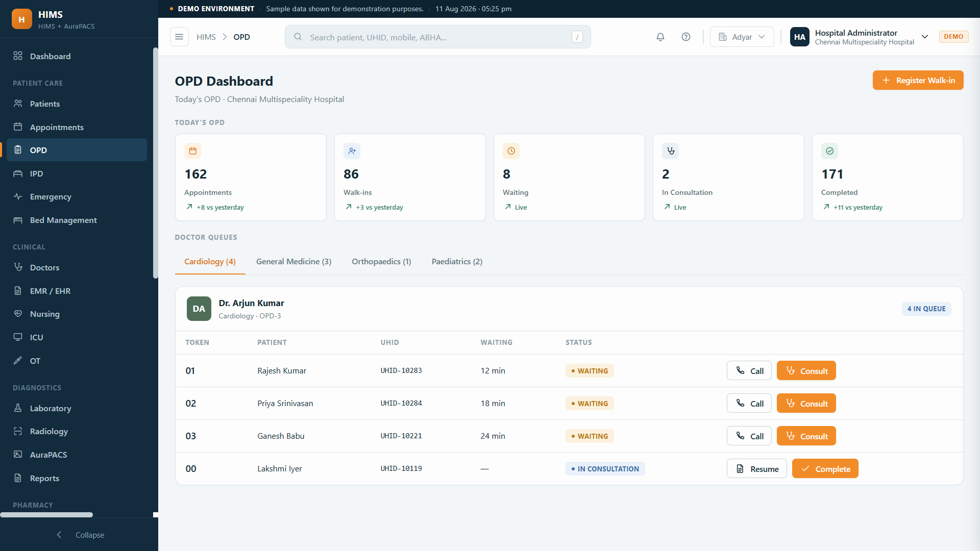Click the add-person icon on Walk-ins card

(x=352, y=151)
